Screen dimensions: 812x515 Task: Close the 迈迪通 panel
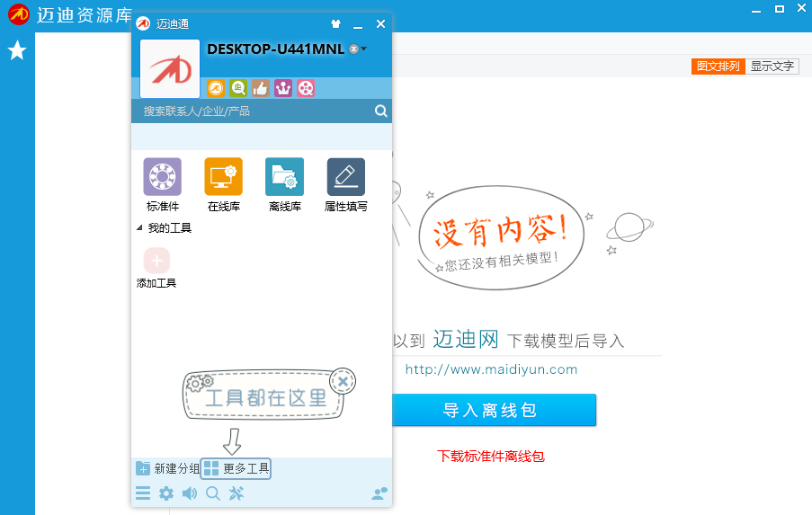(380, 23)
